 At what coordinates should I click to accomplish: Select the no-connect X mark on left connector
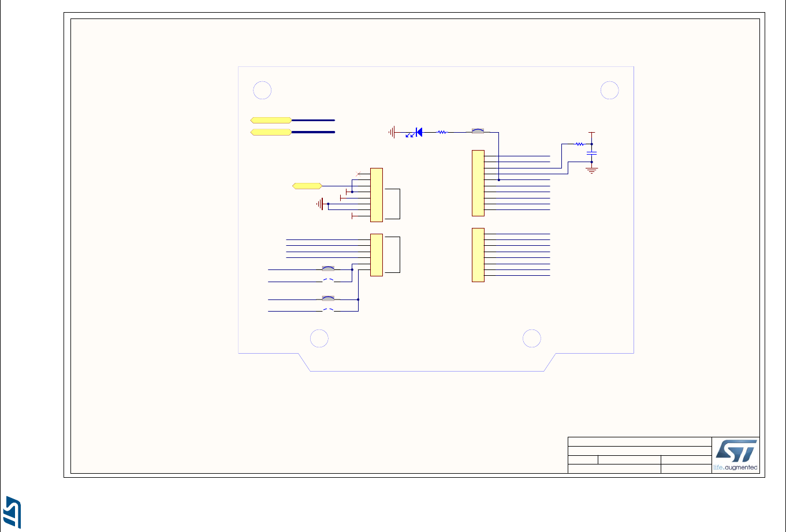(359, 174)
